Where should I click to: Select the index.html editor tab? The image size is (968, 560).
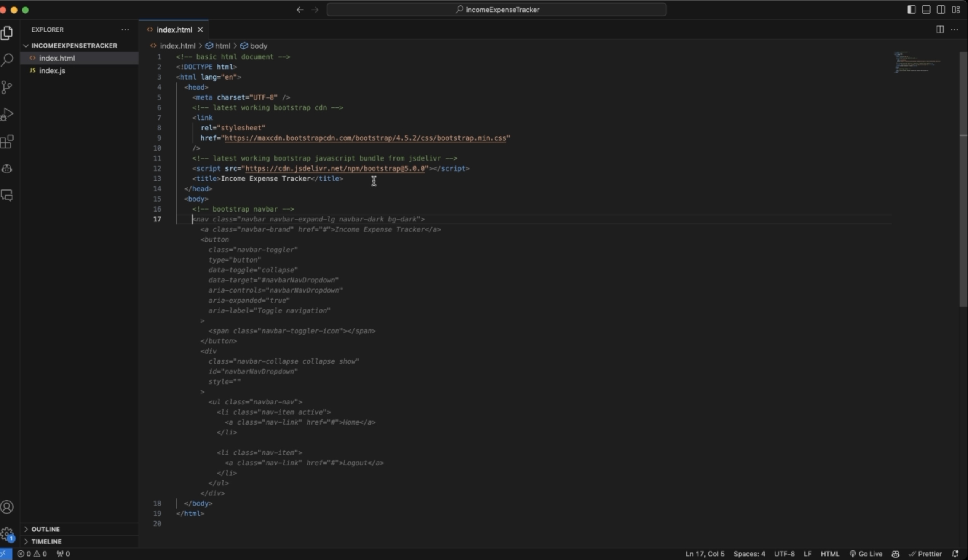[x=174, y=30]
